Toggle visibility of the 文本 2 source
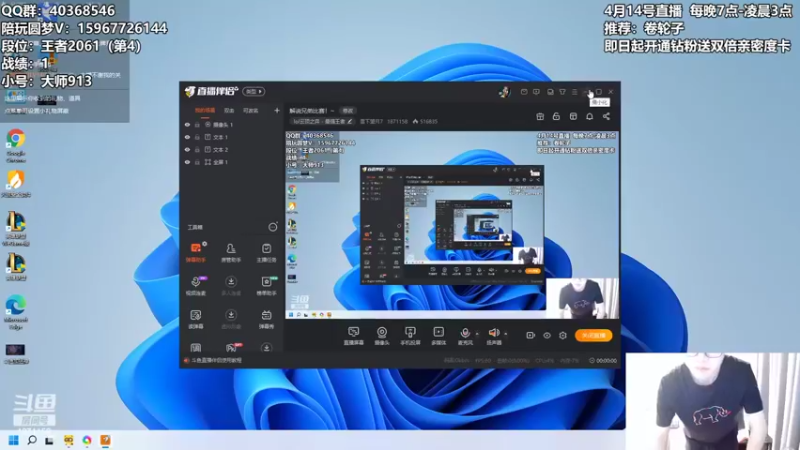The width and height of the screenshot is (800, 450). coord(187,149)
